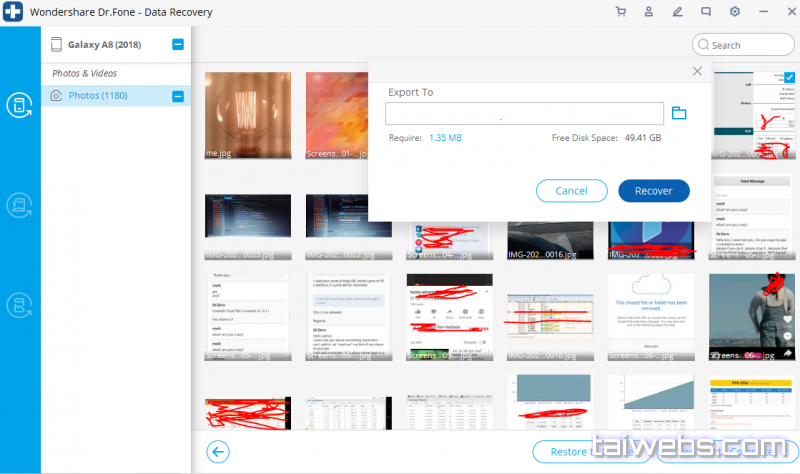Click the Recover button in the dialog
This screenshot has height=474, width=800.
pos(653,191)
